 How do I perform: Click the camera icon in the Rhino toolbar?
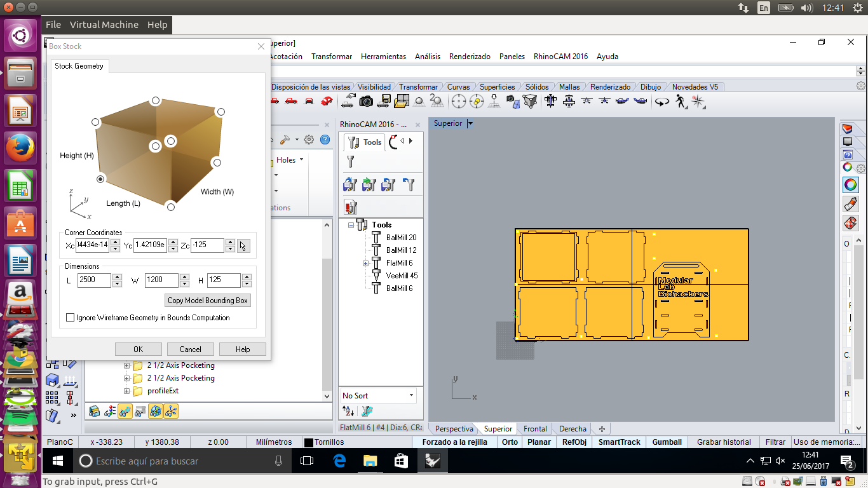point(366,101)
